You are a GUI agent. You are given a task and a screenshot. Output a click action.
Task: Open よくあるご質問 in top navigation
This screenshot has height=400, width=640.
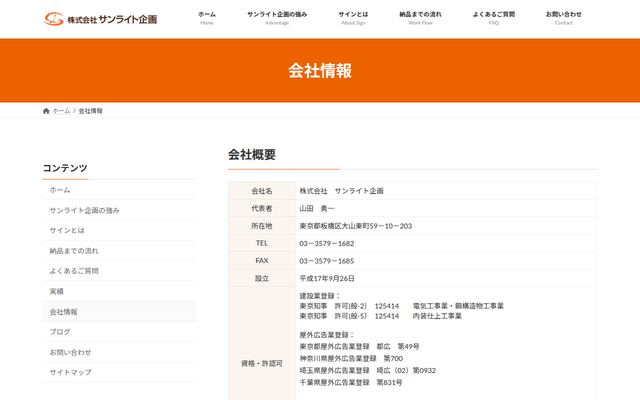[x=493, y=18]
